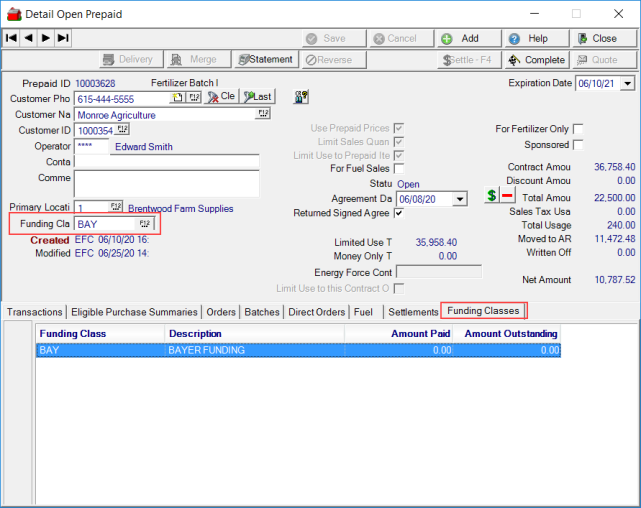641x508 pixels.
Task: Click the Statement button
Action: coord(264,60)
